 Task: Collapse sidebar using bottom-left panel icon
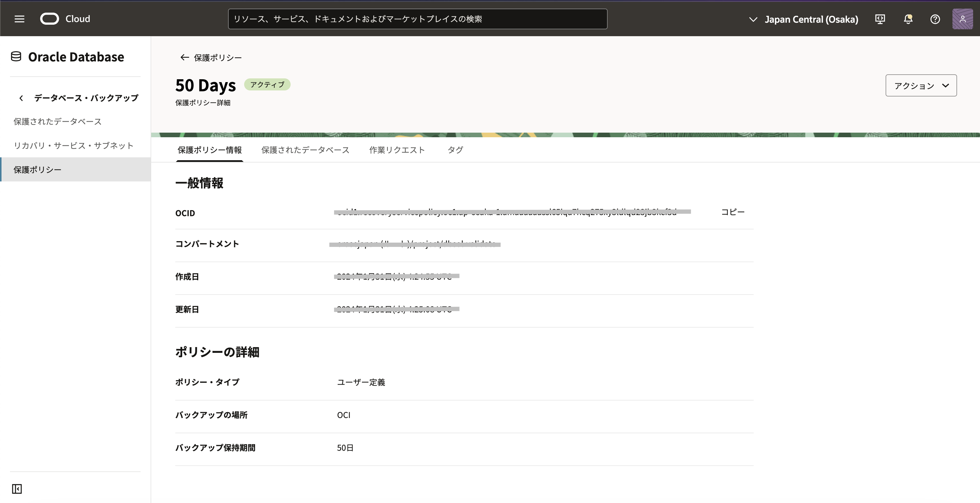coord(17,489)
